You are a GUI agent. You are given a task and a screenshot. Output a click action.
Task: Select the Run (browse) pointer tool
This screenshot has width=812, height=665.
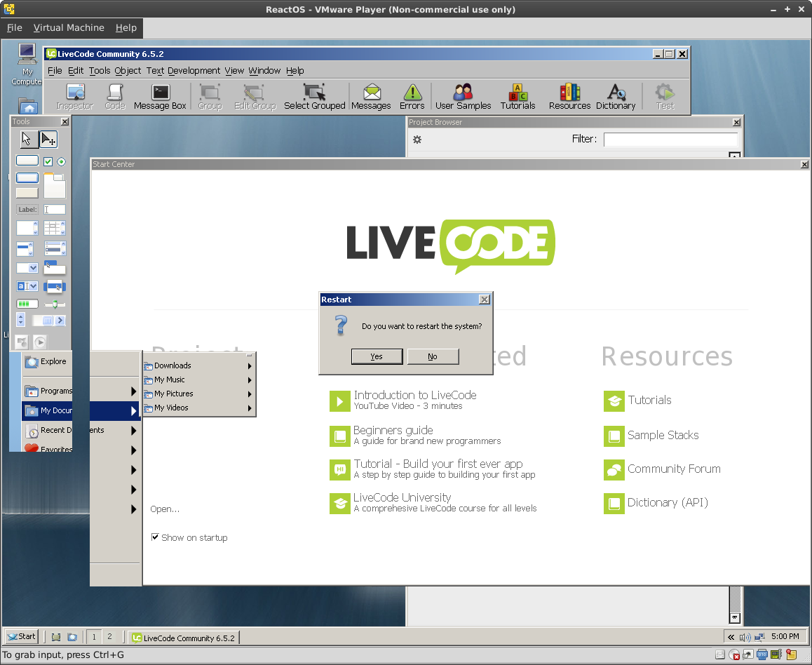[x=27, y=139]
